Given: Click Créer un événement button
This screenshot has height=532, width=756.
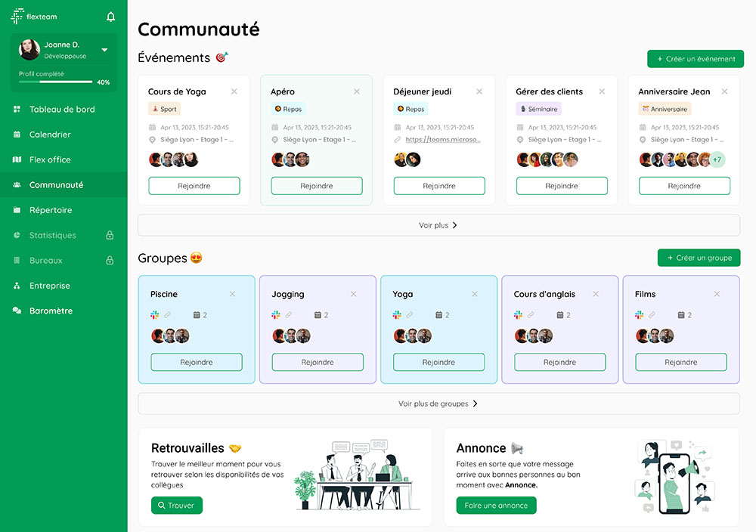Looking at the screenshot, I should [696, 59].
